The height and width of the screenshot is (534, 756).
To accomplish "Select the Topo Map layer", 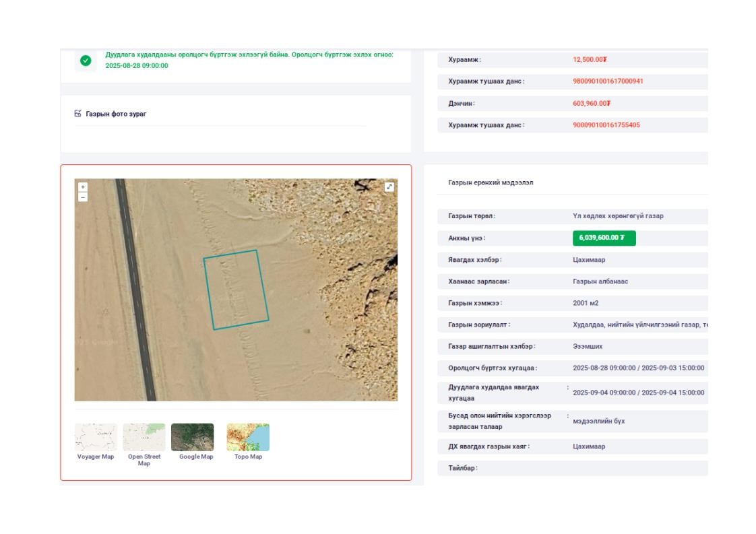I will 248,438.
